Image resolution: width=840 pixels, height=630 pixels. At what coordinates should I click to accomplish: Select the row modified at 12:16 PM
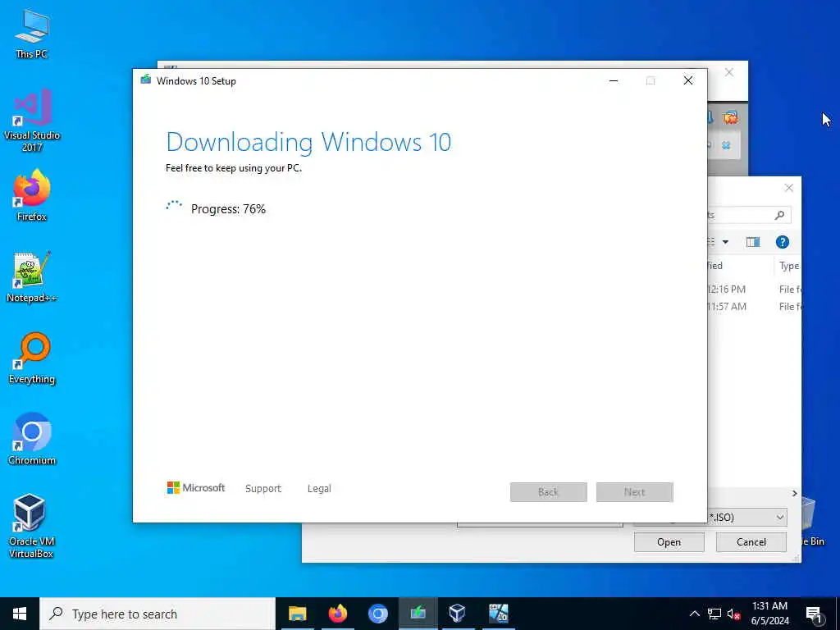[x=755, y=290]
